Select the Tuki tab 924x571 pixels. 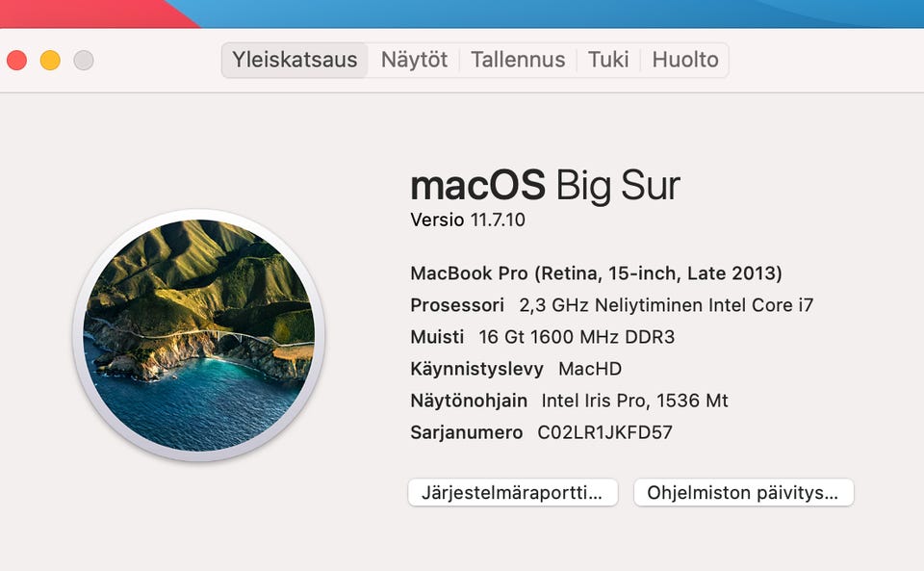tap(608, 60)
